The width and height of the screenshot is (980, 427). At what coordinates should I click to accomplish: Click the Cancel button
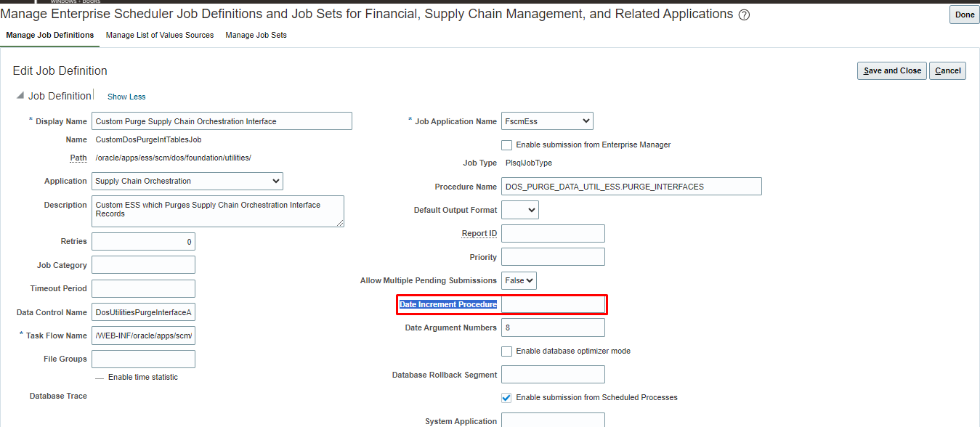pyautogui.click(x=947, y=70)
